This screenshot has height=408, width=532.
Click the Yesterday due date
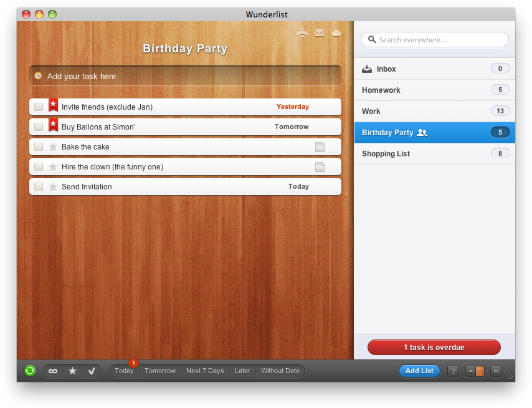(x=292, y=107)
